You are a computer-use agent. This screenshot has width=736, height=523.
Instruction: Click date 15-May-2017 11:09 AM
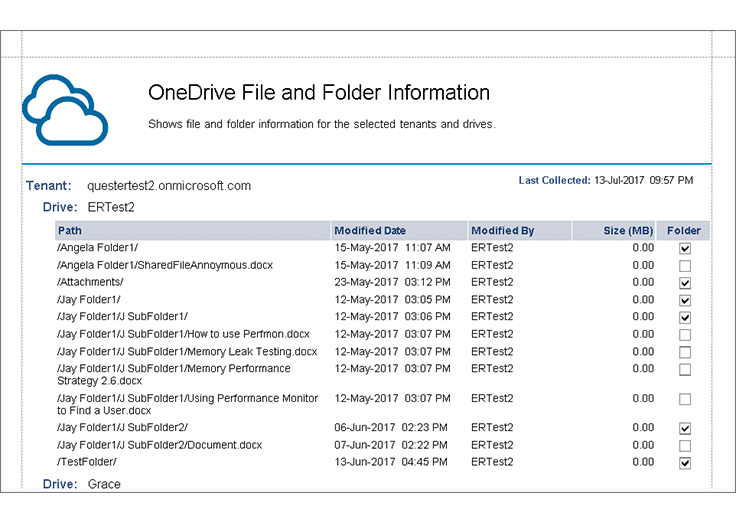pyautogui.click(x=392, y=265)
